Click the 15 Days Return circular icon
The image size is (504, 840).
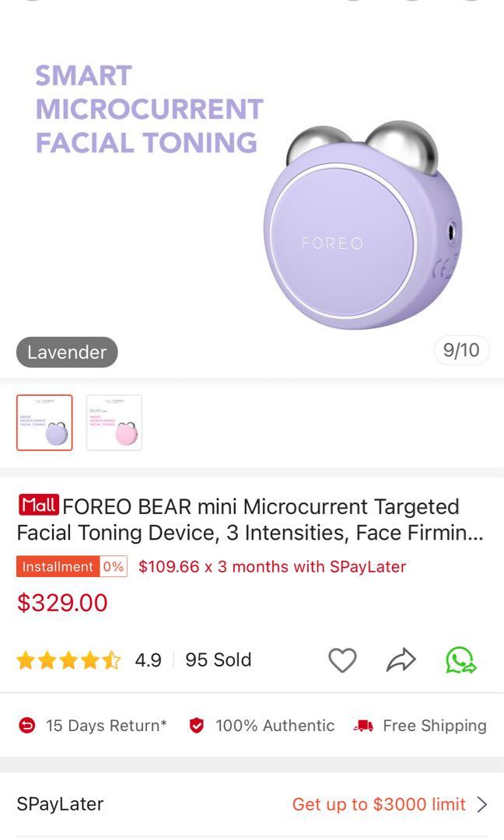click(24, 725)
